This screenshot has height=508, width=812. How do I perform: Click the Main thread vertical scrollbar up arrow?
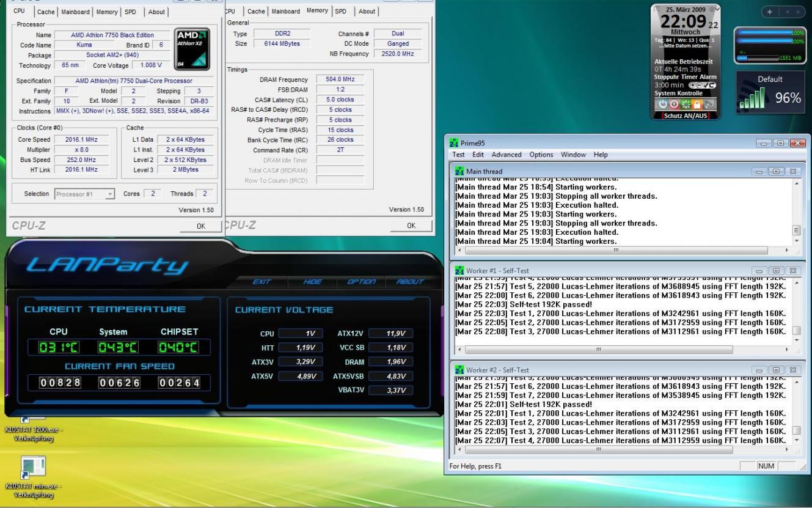click(x=796, y=183)
